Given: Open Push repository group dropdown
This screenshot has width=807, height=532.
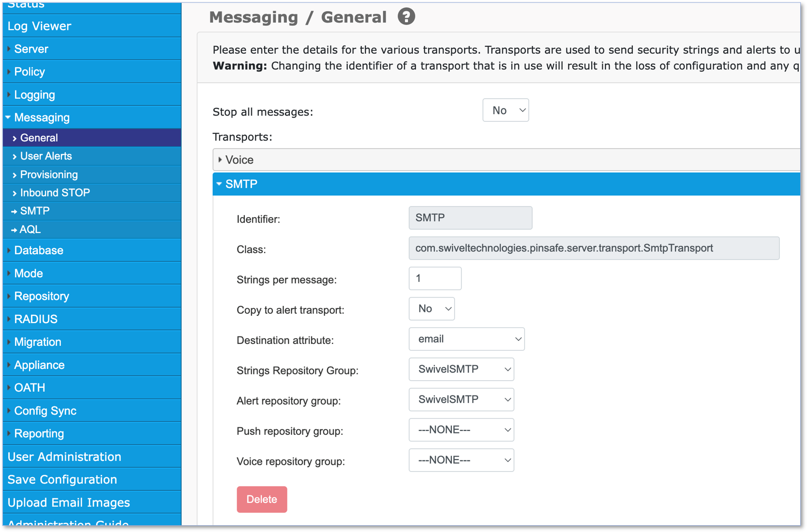Looking at the screenshot, I should pyautogui.click(x=461, y=430).
